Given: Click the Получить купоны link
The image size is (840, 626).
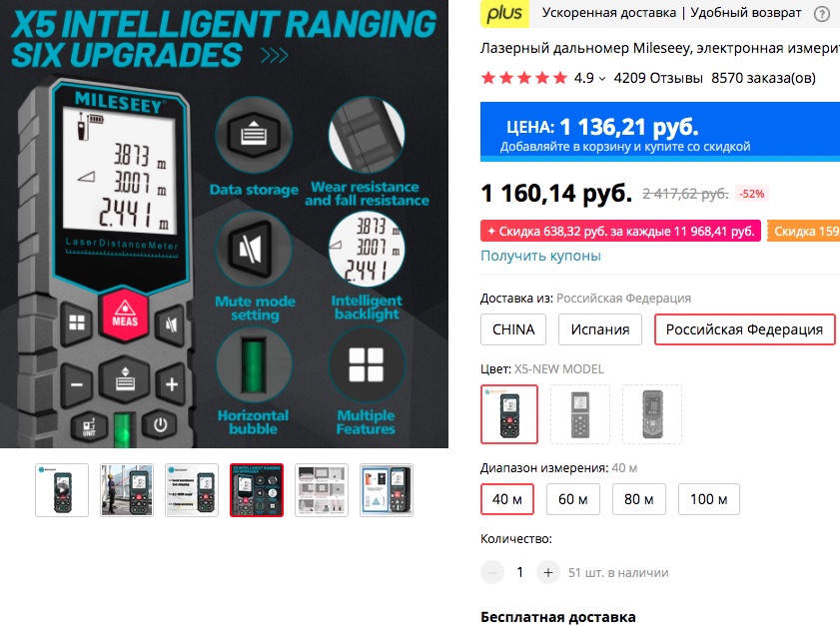Looking at the screenshot, I should (540, 256).
